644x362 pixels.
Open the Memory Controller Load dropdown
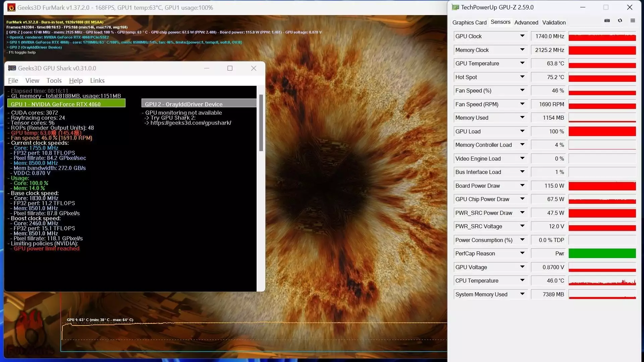[x=522, y=144]
